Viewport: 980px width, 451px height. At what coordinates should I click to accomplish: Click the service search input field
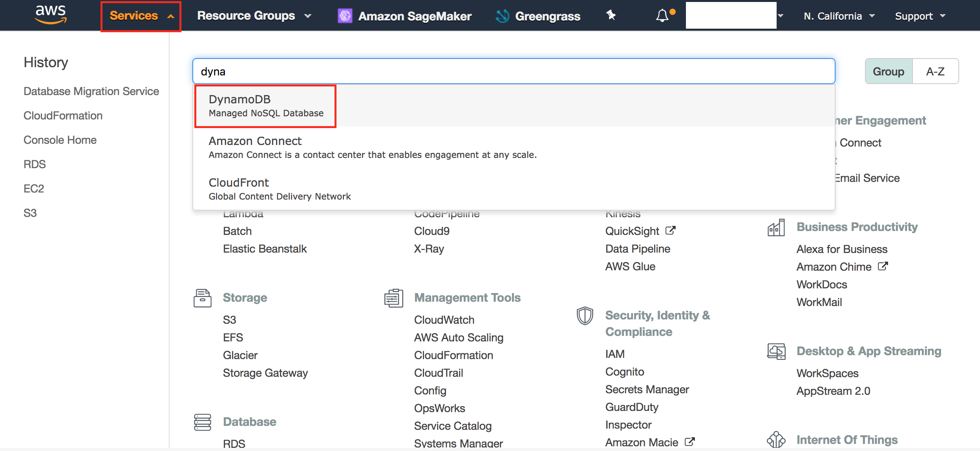tap(513, 71)
